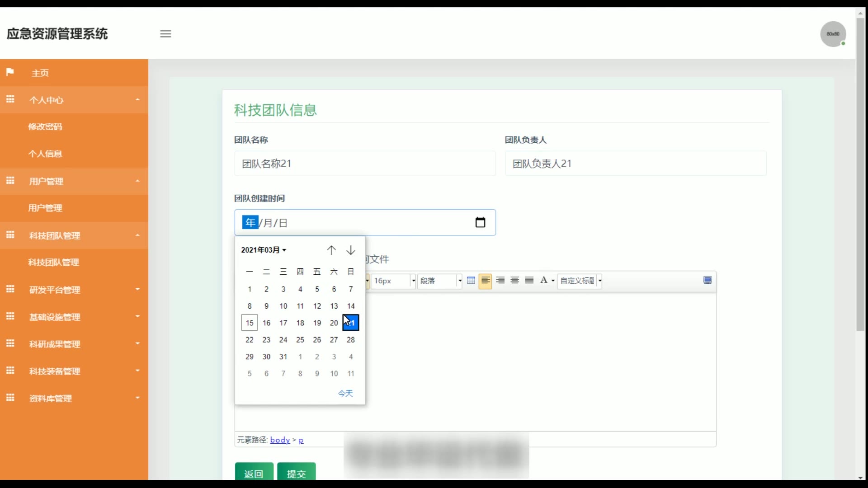Toggle center align in the editor toolbar
This screenshot has height=488, width=868.
coord(514,281)
